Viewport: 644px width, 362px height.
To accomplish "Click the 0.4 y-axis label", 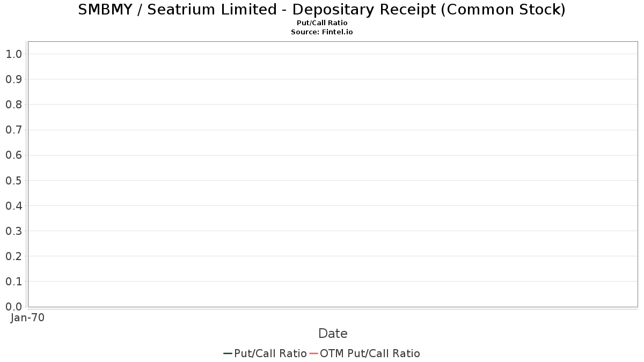I will pyautogui.click(x=14, y=205).
